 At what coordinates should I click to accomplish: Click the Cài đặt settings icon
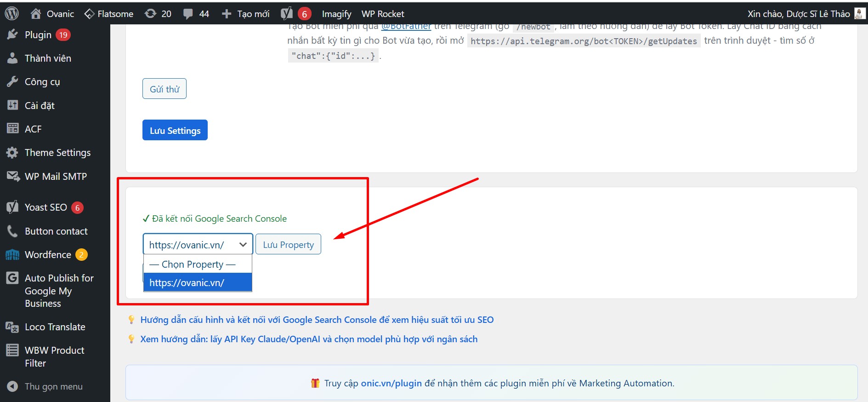pos(12,105)
